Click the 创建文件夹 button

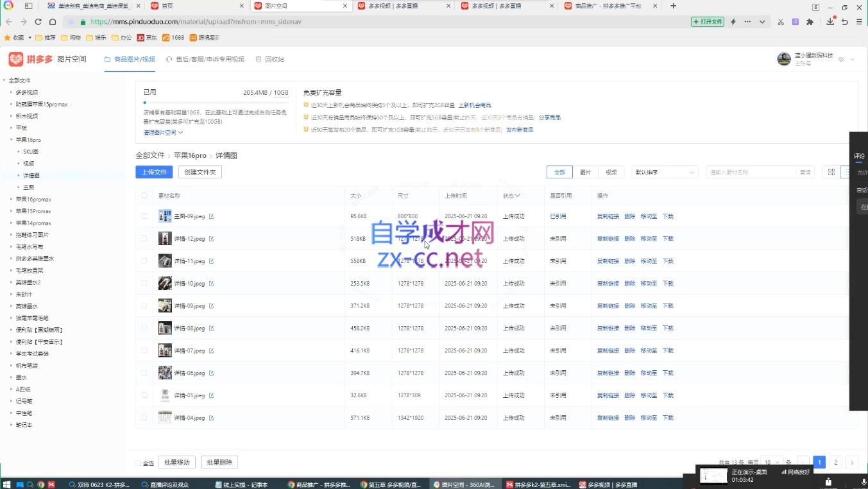pos(200,172)
